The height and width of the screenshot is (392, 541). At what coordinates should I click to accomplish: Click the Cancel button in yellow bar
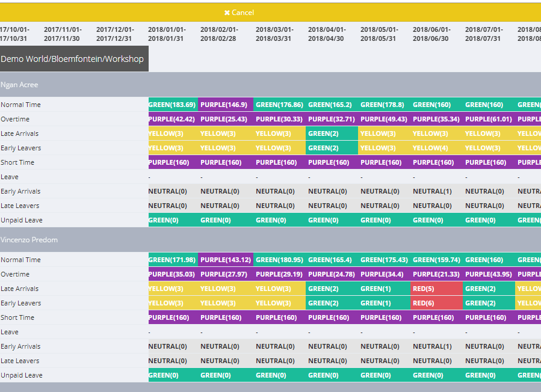click(243, 13)
